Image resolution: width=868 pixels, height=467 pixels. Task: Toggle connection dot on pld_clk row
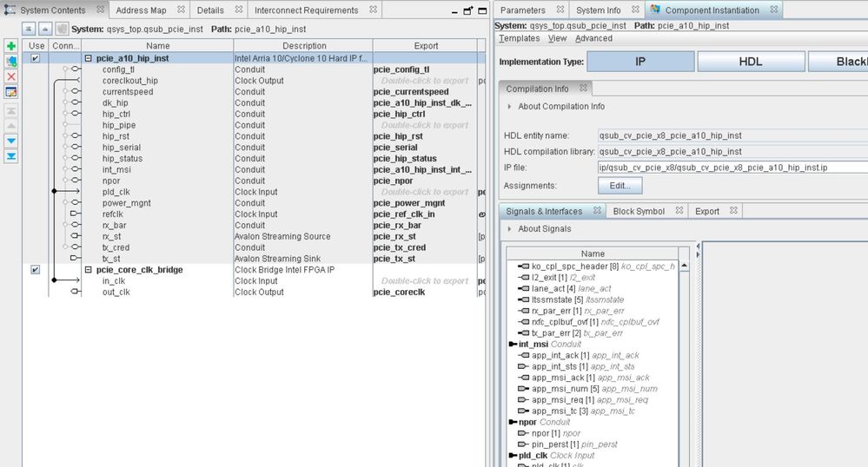(x=54, y=191)
